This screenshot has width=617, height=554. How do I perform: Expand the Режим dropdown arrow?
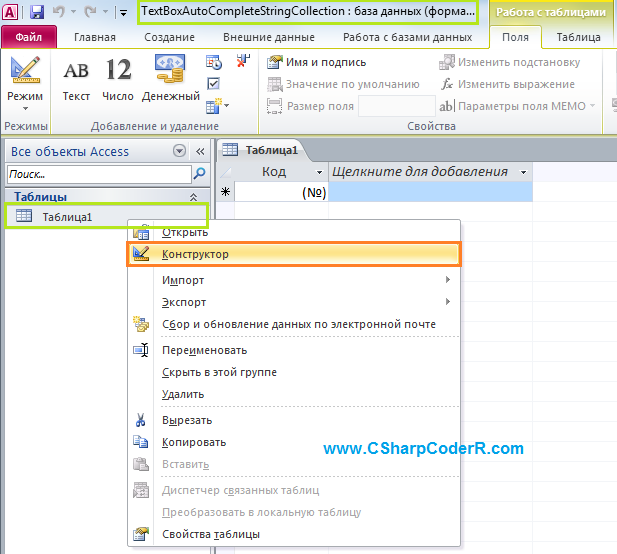click(25, 108)
